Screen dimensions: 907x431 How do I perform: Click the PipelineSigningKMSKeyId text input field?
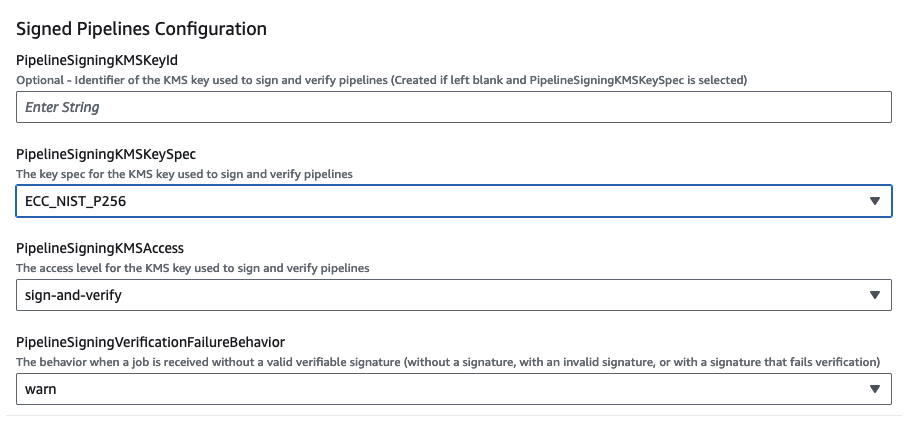pyautogui.click(x=453, y=107)
